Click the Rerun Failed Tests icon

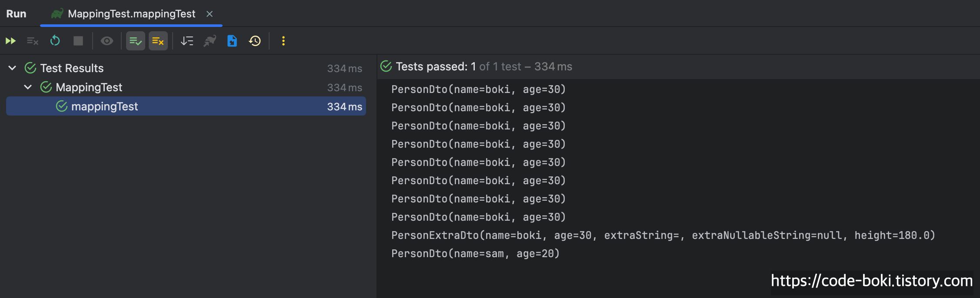(33, 41)
